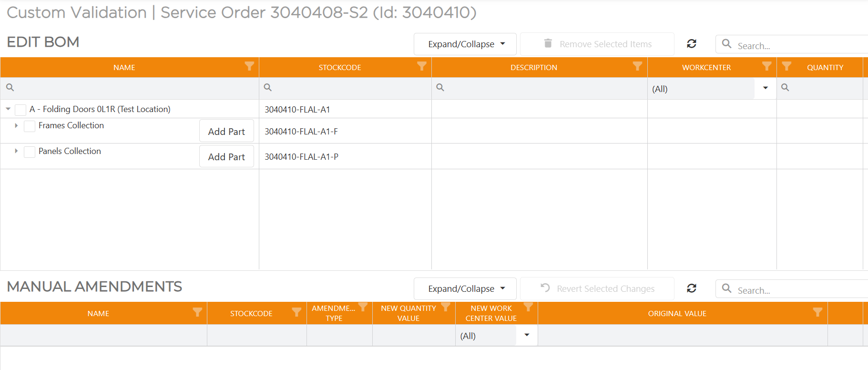Click the Manual Amendments search magnifier icon
Image resolution: width=868 pixels, height=370 pixels.
click(x=727, y=288)
